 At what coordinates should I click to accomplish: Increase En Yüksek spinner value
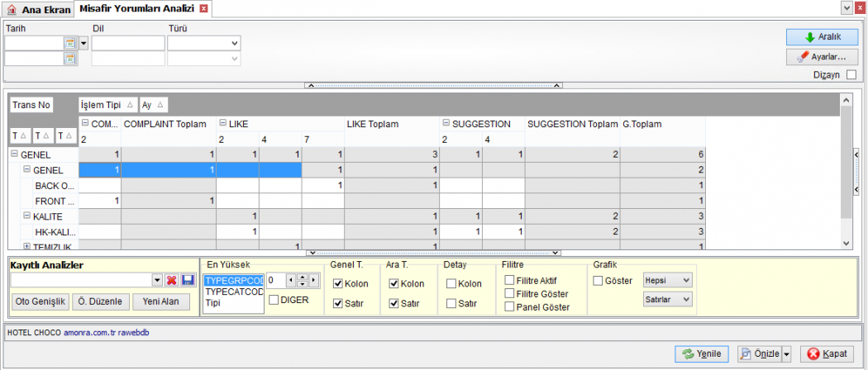click(x=303, y=277)
